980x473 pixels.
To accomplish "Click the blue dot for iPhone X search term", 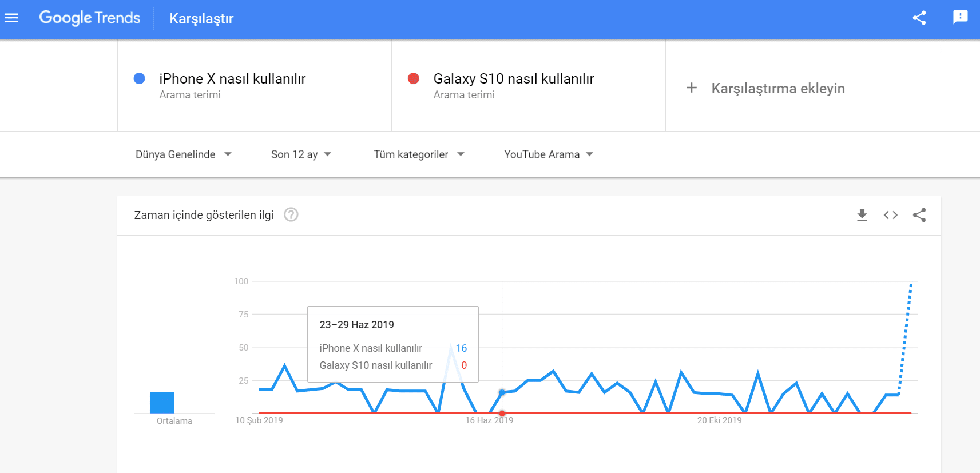I will coord(139,78).
